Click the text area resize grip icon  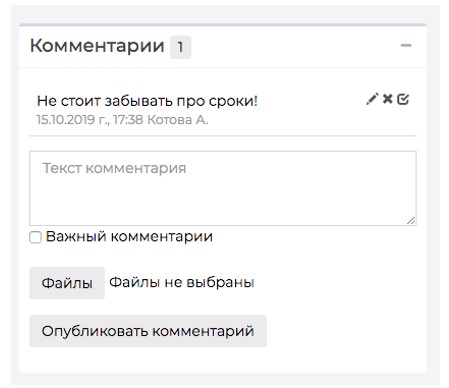(411, 220)
